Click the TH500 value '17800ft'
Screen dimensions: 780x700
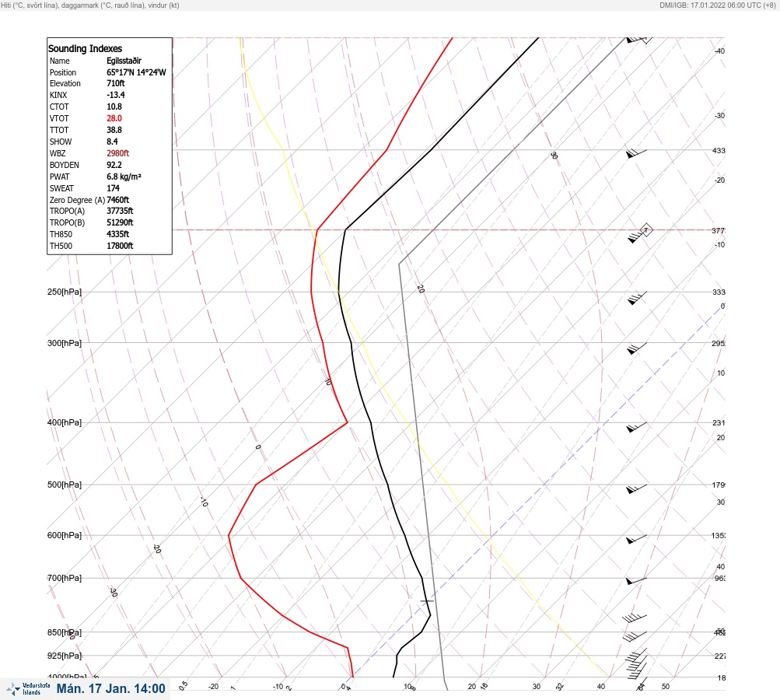coord(120,246)
